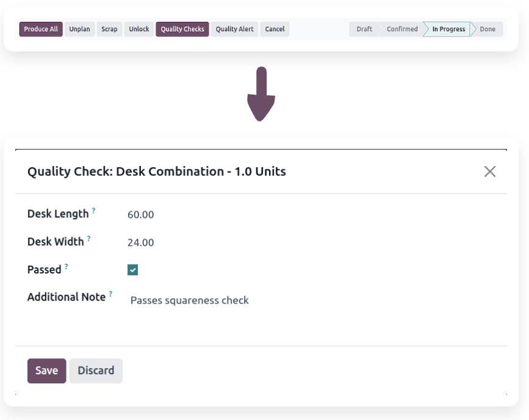This screenshot has height=420, width=529.
Task: Create a Quality Alert
Action: (234, 29)
